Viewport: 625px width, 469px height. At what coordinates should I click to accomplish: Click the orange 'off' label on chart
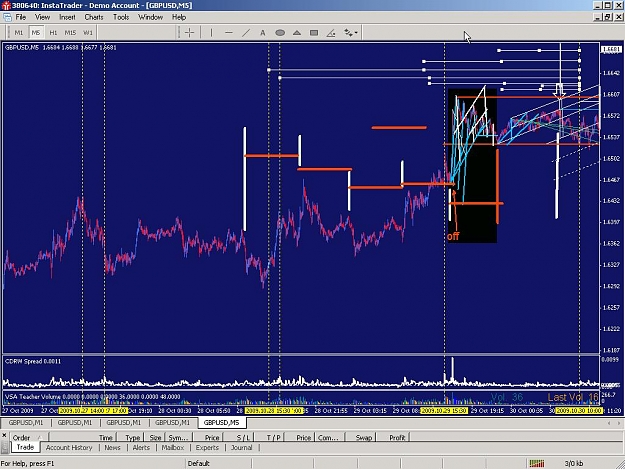[453, 236]
